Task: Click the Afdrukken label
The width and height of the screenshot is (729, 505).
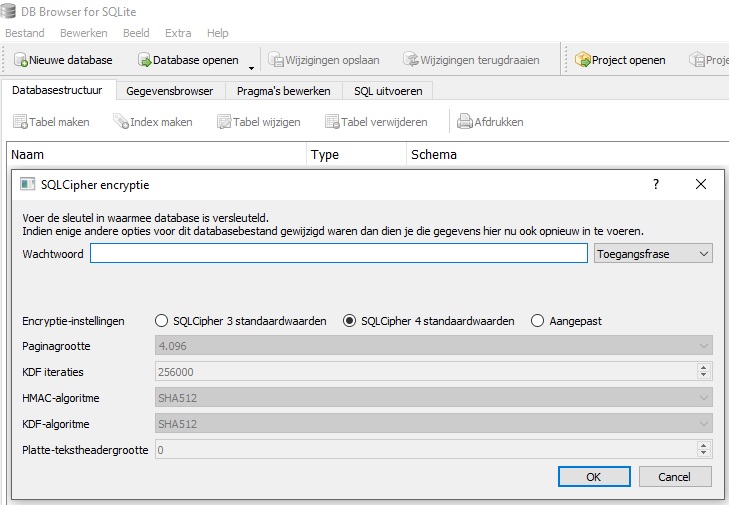Action: click(499, 122)
